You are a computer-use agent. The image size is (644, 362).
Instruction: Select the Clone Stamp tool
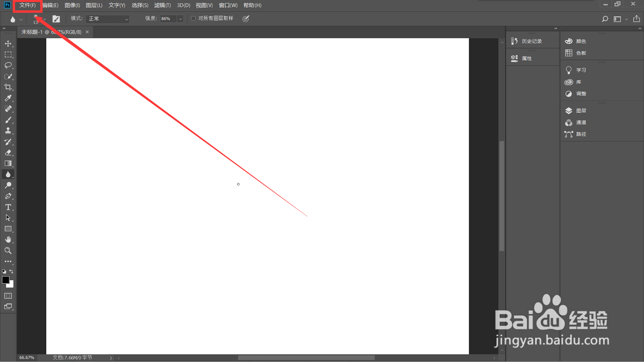8,131
